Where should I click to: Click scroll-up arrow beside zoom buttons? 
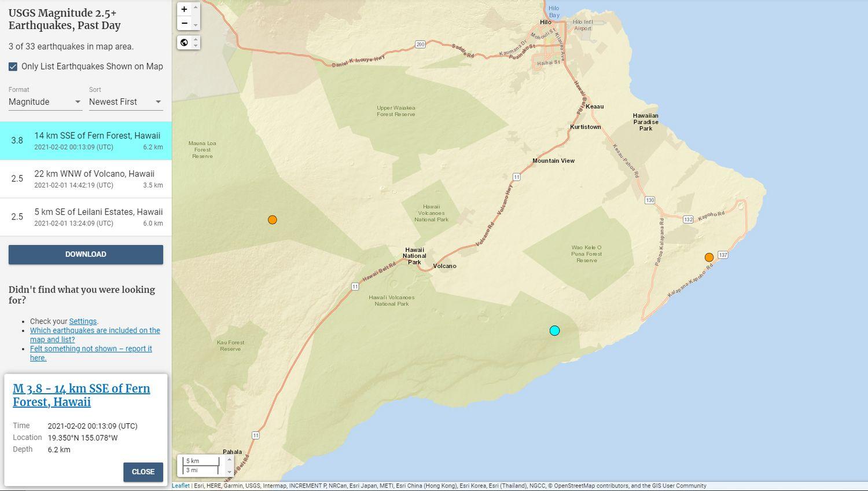pos(196,8)
